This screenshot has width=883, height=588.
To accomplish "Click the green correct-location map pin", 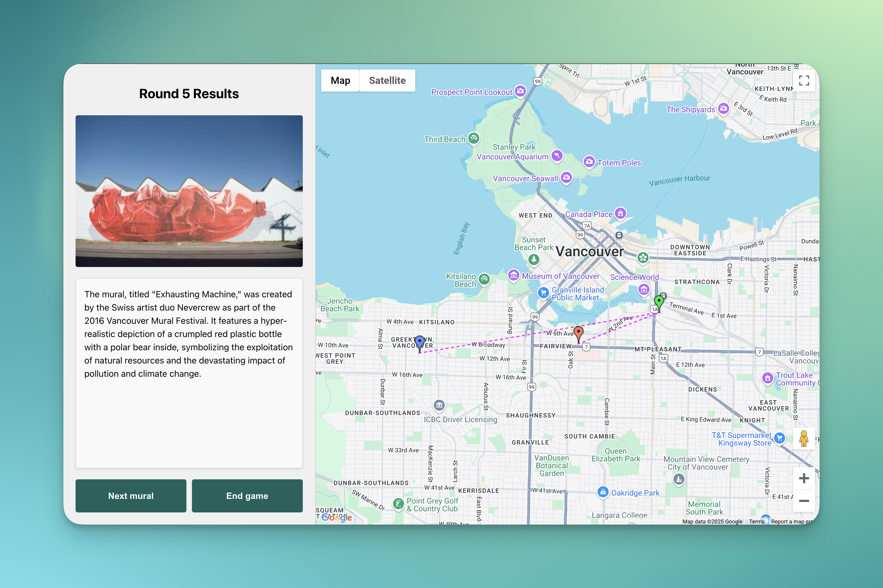I will 659,301.
